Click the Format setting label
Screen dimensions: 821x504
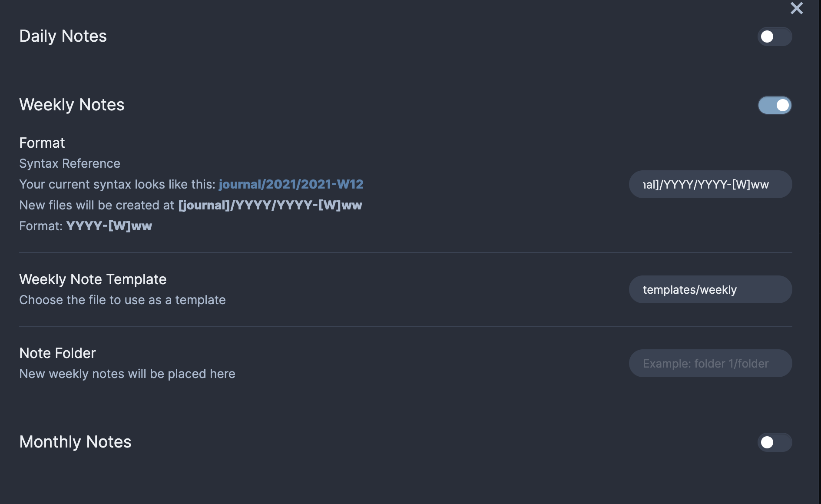pyautogui.click(x=42, y=143)
